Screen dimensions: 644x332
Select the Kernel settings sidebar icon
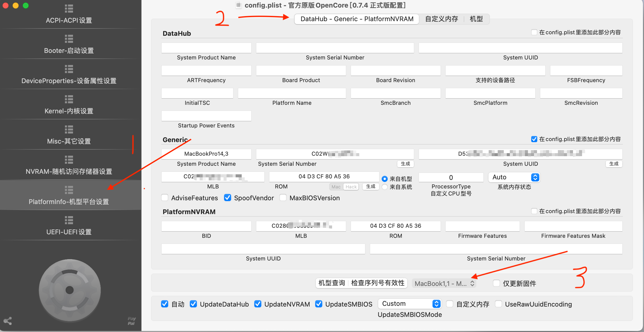pyautogui.click(x=69, y=99)
